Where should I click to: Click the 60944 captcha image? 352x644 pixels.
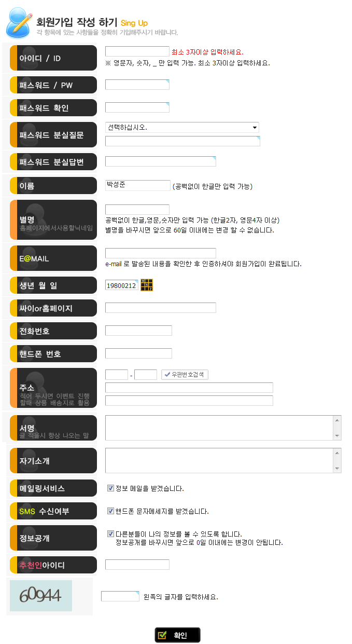(x=41, y=596)
